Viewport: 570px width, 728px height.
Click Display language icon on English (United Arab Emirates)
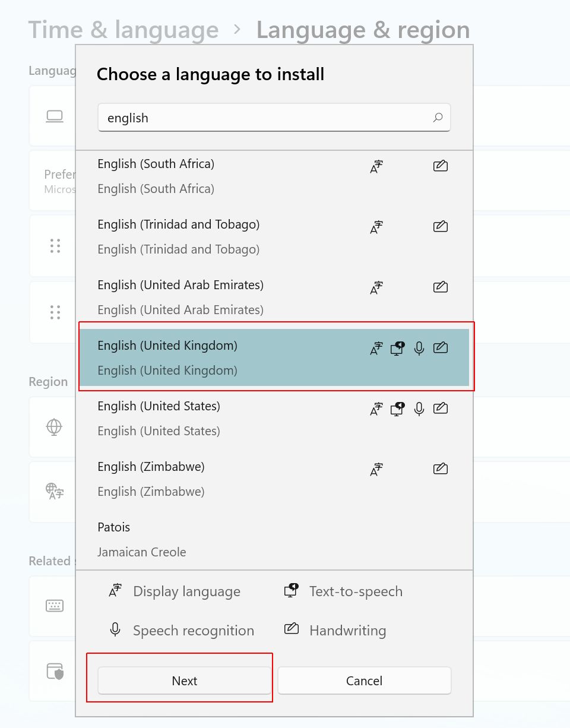(x=376, y=287)
